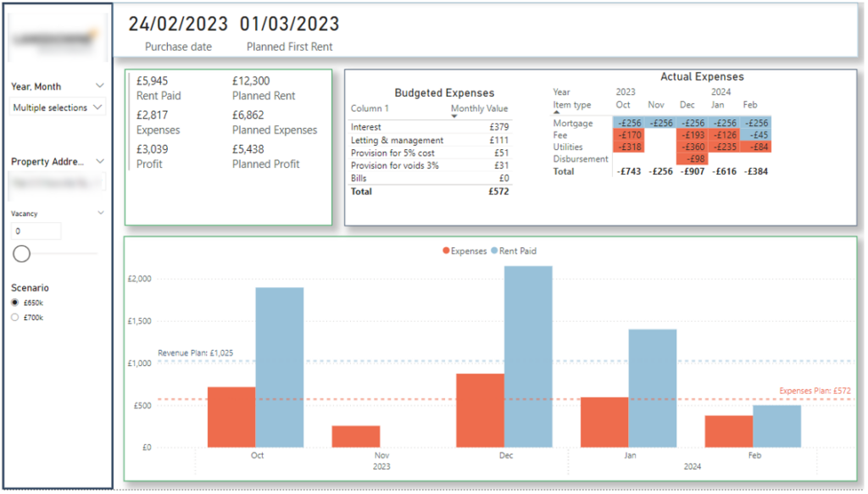
Task: Select the October Rent Paid bar
Action: 279,367
